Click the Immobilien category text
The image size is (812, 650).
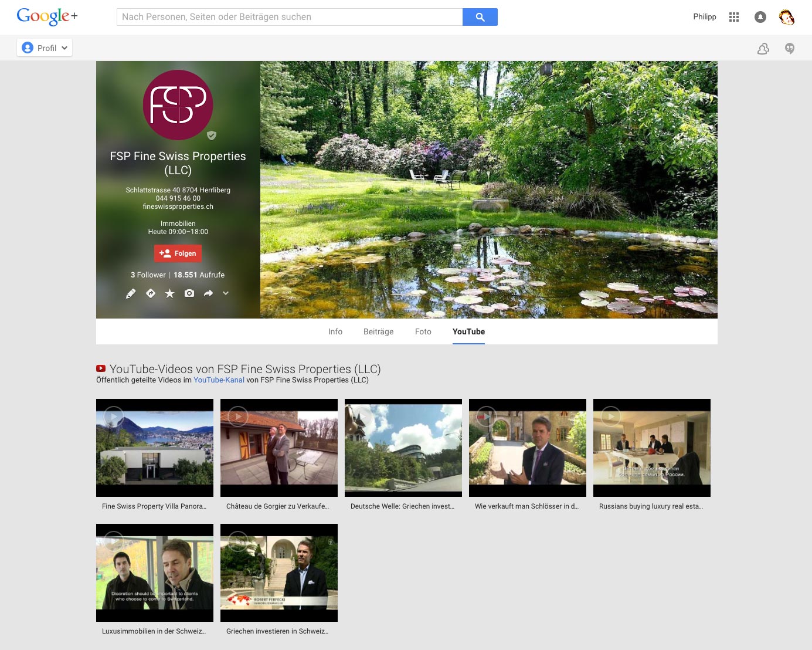click(178, 224)
